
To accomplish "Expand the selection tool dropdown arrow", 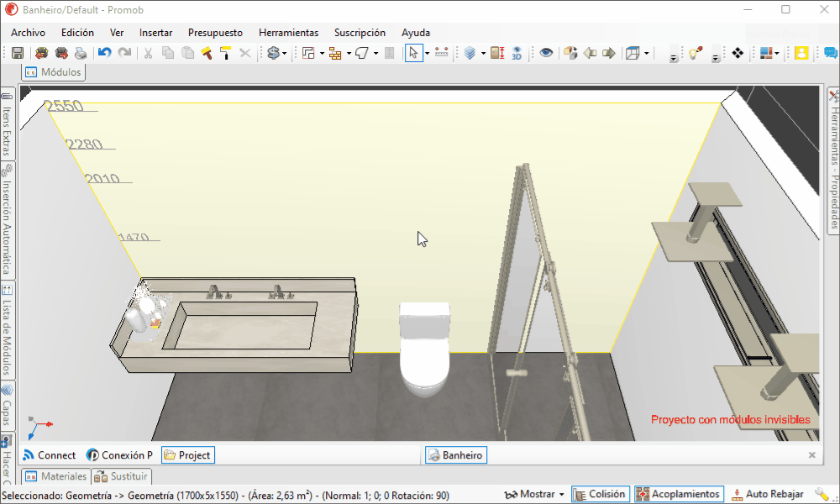I will click(x=427, y=53).
